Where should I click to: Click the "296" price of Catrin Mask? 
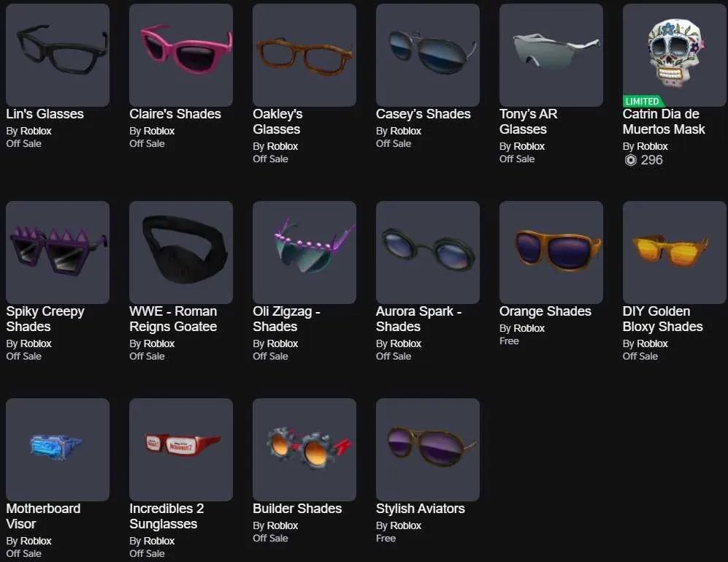[x=652, y=160]
